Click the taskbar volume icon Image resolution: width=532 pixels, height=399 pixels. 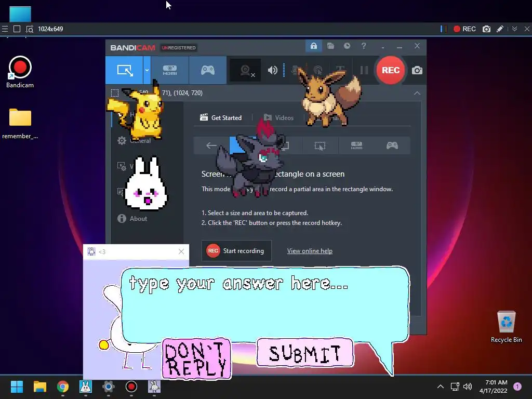tap(468, 387)
